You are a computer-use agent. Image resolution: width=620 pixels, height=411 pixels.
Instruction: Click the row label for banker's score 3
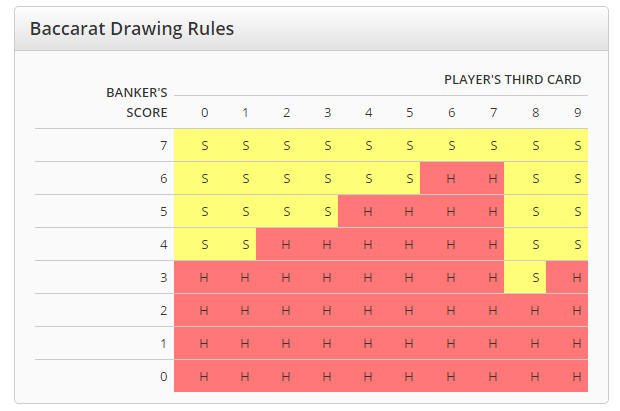[x=164, y=278]
